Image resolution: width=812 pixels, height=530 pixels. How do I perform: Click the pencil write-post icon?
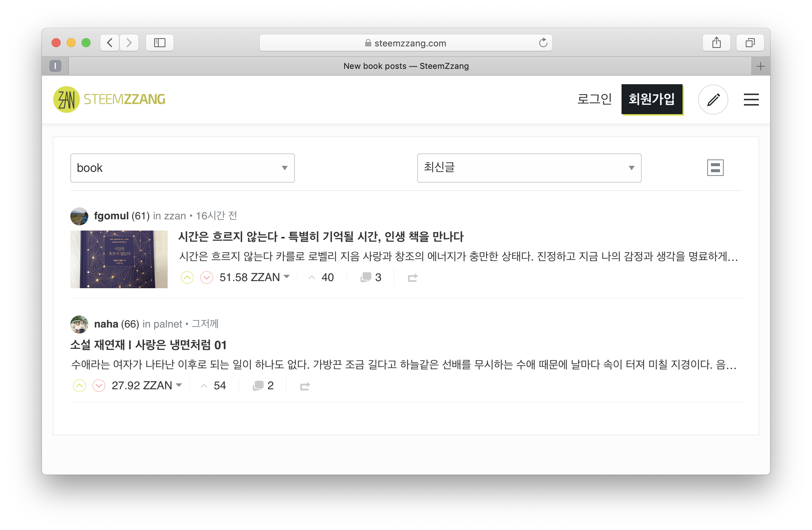[x=713, y=100]
